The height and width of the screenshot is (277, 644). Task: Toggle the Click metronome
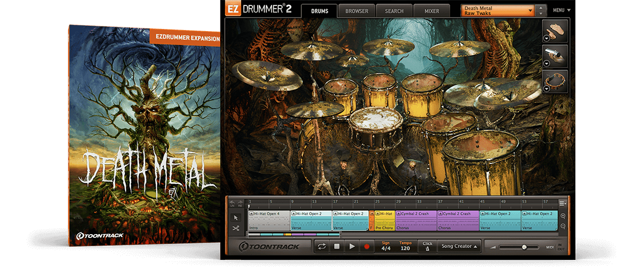pos(427,246)
